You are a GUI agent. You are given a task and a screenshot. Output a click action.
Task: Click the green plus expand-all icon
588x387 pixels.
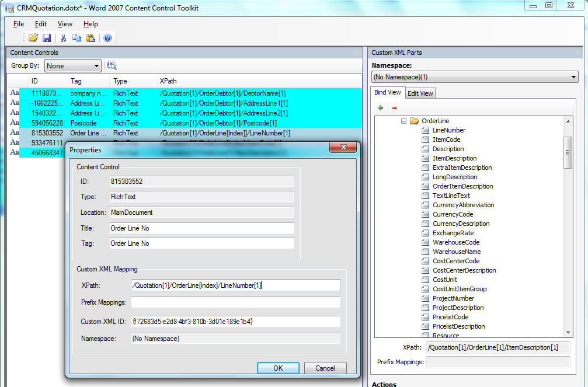click(x=381, y=108)
